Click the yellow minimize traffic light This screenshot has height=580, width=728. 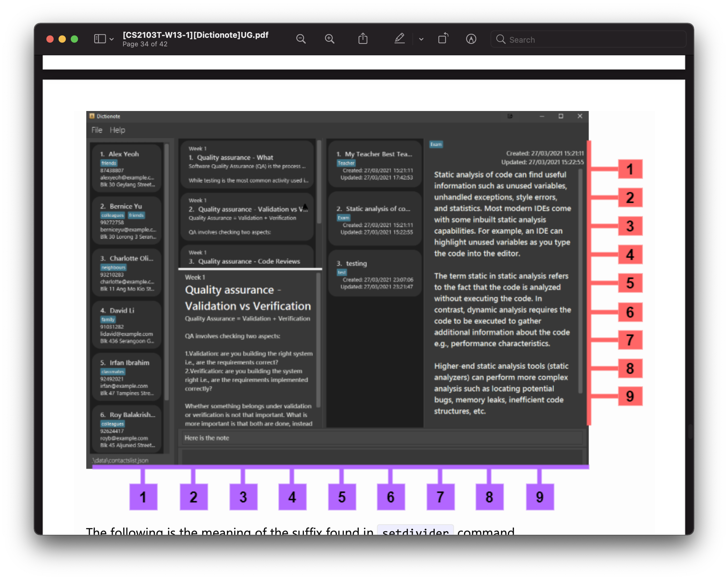(x=62, y=39)
